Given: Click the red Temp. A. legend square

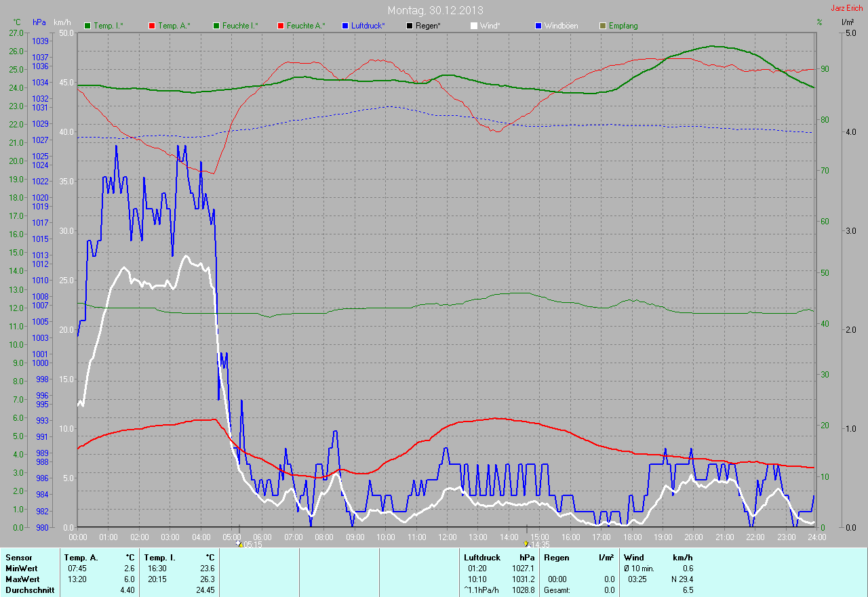Looking at the screenshot, I should click(x=152, y=26).
